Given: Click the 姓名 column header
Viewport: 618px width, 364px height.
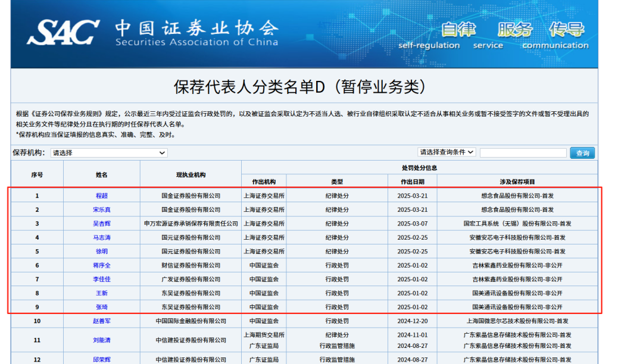Looking at the screenshot, I should pos(102,175).
